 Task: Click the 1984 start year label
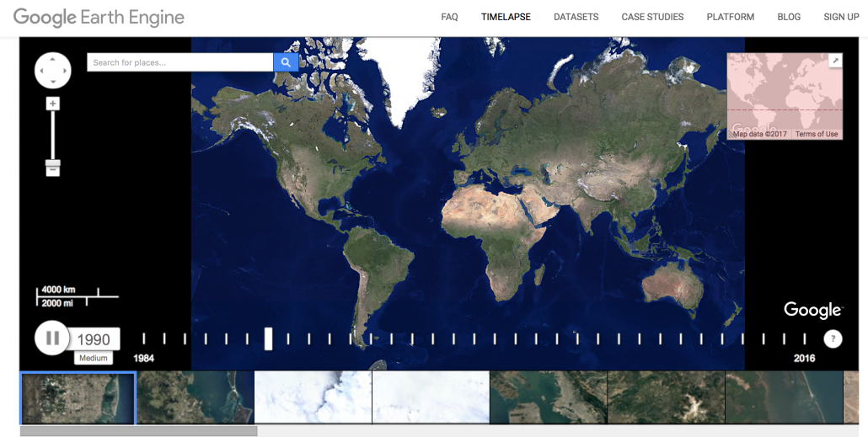coord(143,359)
